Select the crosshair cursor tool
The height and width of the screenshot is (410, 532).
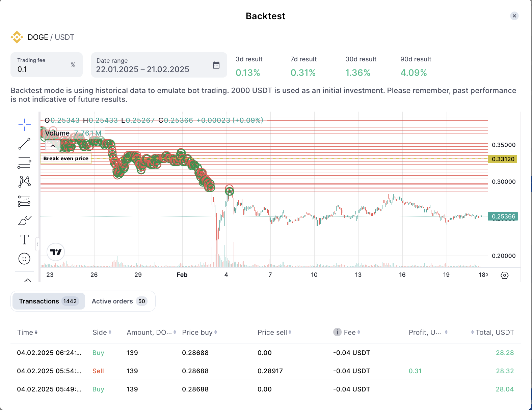click(x=24, y=125)
